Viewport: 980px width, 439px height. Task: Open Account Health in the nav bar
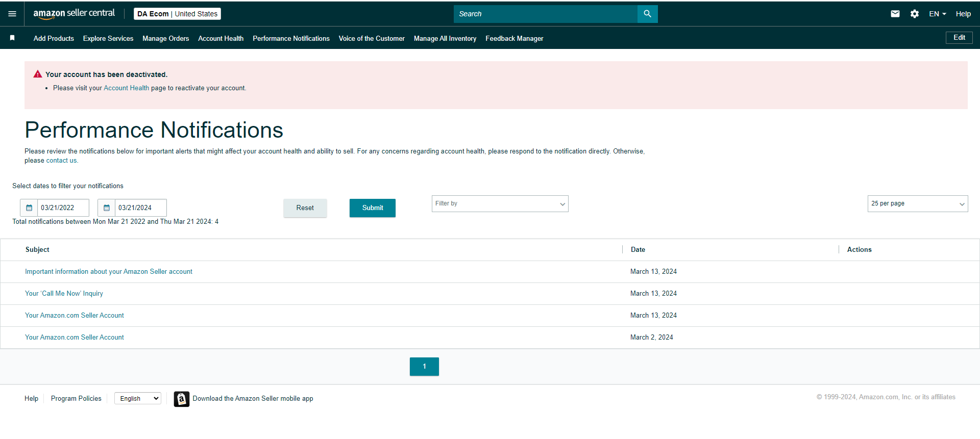tap(221, 38)
